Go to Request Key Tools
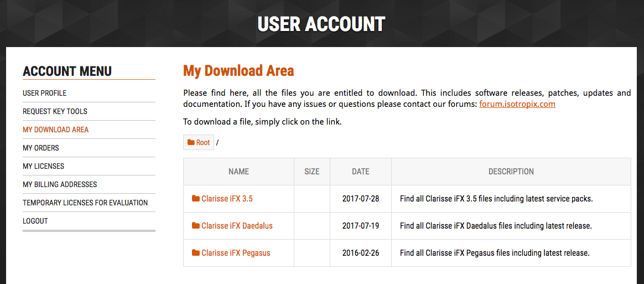 tap(55, 111)
